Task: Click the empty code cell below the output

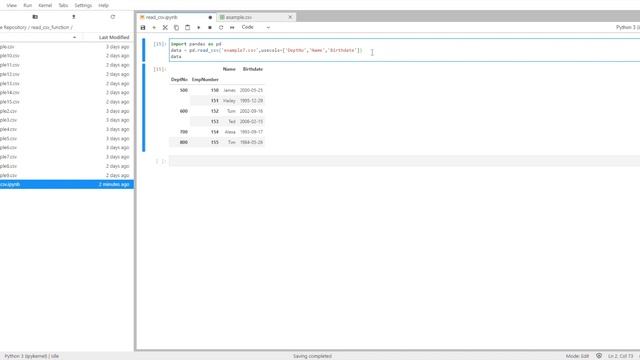Action: [404, 161]
